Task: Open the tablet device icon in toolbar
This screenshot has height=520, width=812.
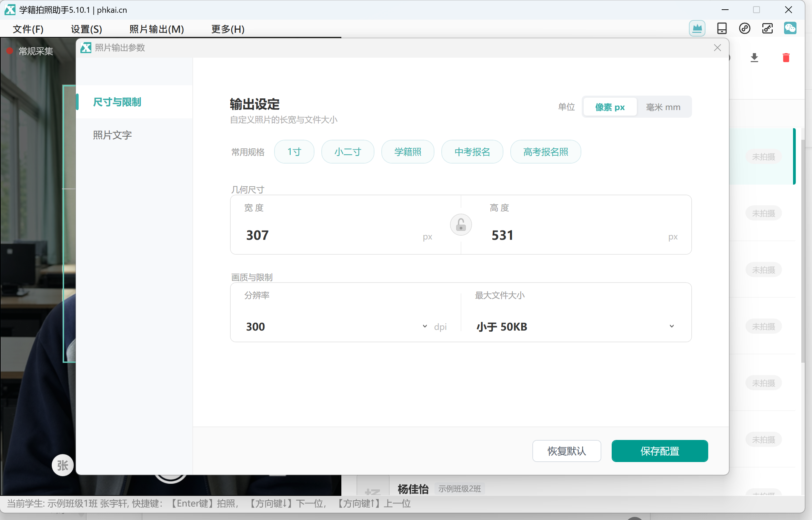Action: 722,28
